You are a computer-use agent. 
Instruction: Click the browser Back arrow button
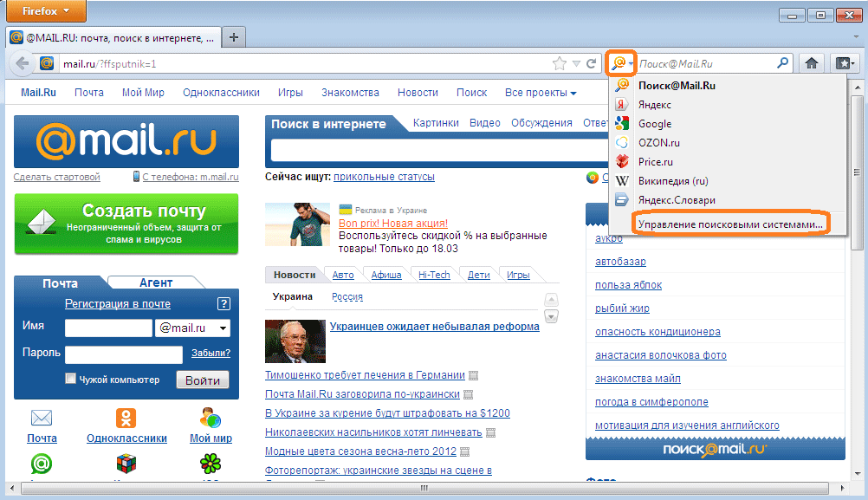point(23,63)
